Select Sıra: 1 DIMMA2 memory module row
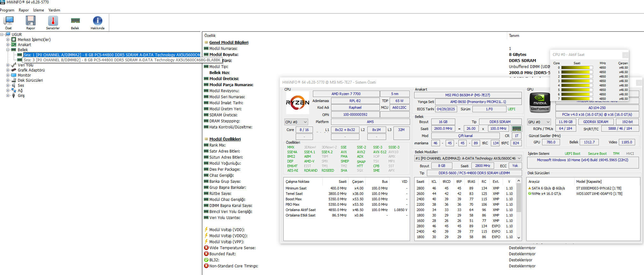The height and width of the screenshot is (275, 644). [112, 55]
